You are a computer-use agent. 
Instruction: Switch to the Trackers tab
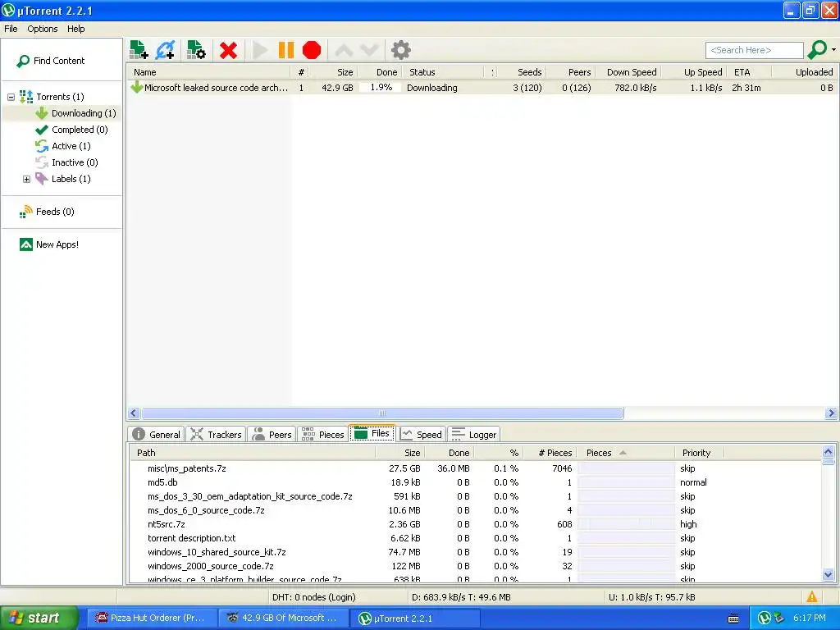217,435
